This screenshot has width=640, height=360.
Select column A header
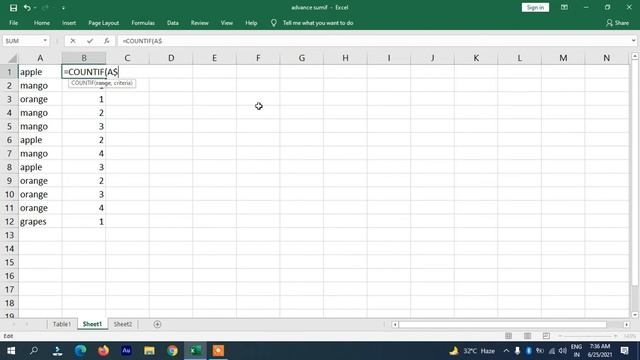click(x=40, y=58)
